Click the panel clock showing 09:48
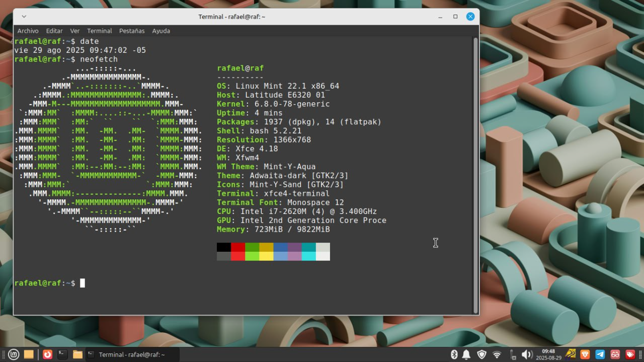 (x=548, y=354)
